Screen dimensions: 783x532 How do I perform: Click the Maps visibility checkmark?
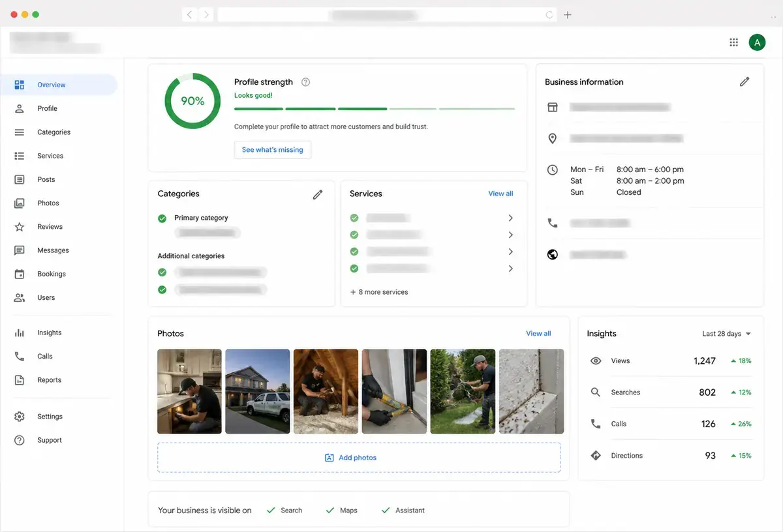coord(330,510)
